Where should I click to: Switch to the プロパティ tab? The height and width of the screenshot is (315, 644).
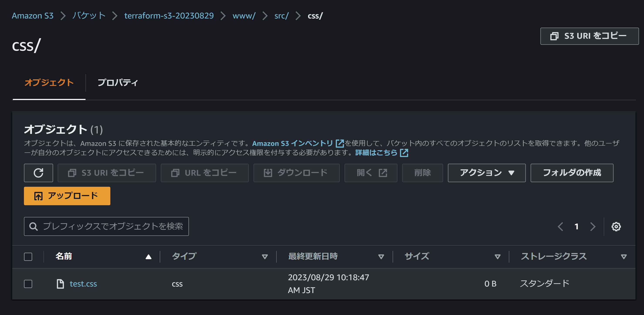click(x=118, y=83)
